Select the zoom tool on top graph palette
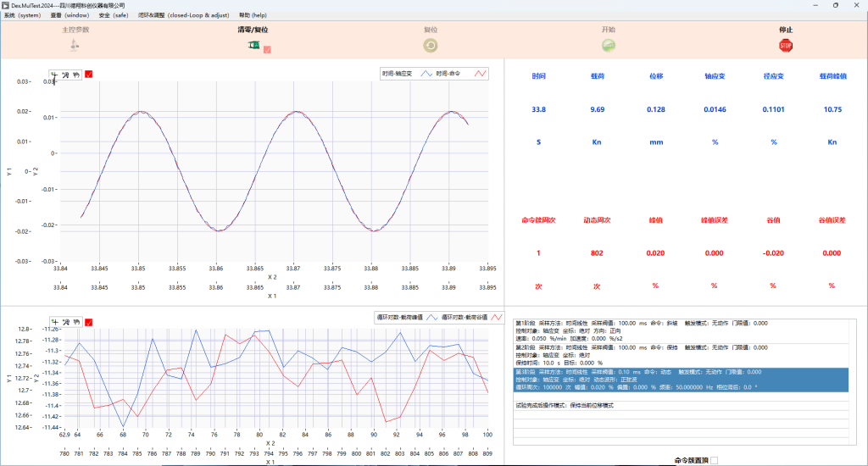 click(66, 75)
